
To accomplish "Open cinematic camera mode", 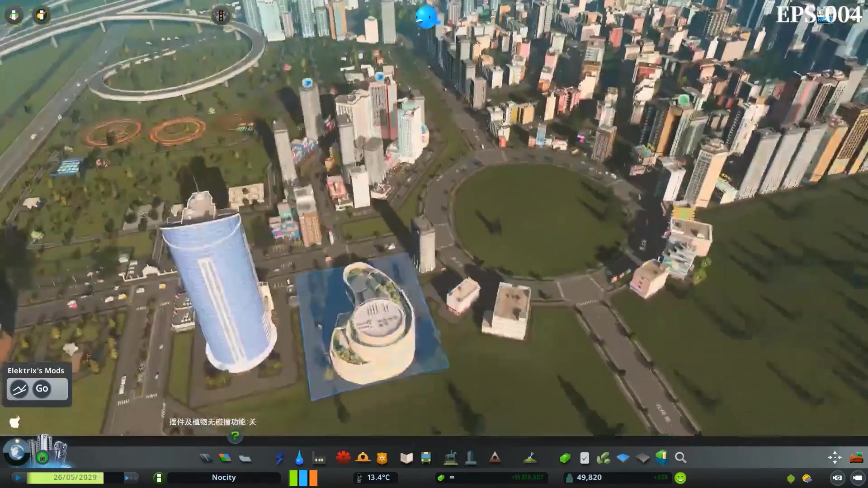I will click(x=837, y=478).
